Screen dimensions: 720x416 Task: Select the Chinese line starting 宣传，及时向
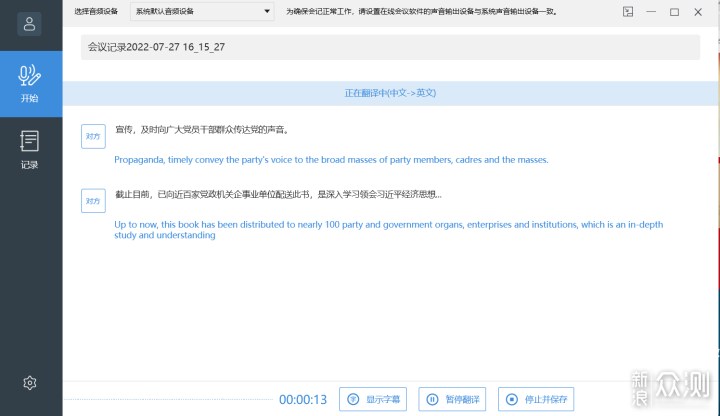(x=202, y=130)
